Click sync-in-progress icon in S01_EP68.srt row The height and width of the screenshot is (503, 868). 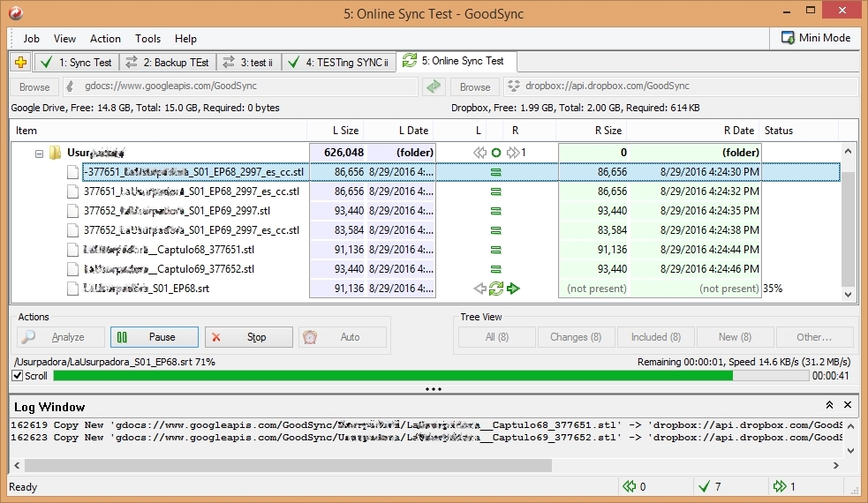pyautogui.click(x=496, y=289)
